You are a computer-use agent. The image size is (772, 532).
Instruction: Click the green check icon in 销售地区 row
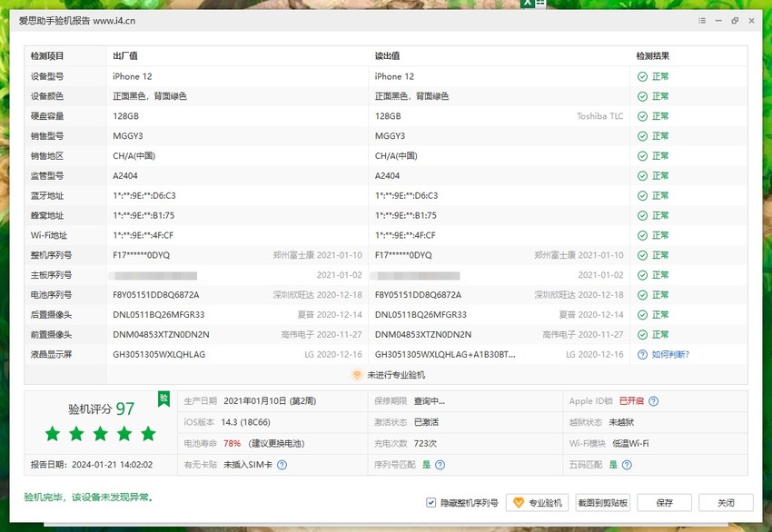click(642, 156)
